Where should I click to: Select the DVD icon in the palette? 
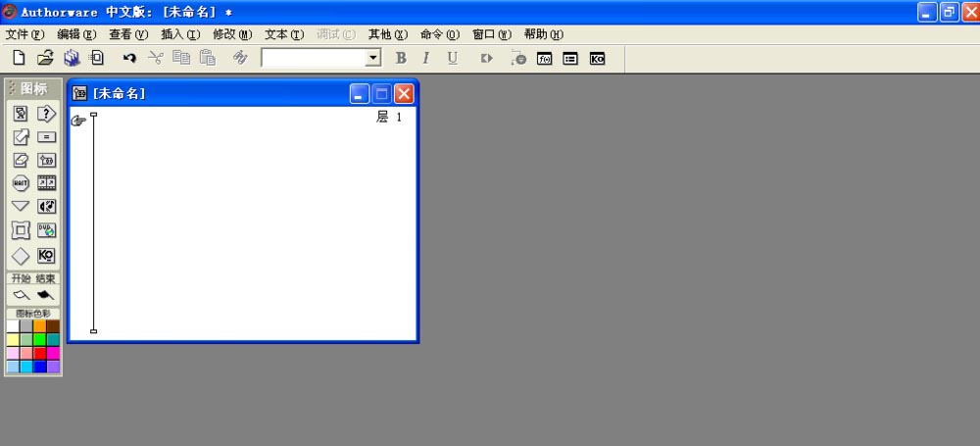[x=46, y=230]
